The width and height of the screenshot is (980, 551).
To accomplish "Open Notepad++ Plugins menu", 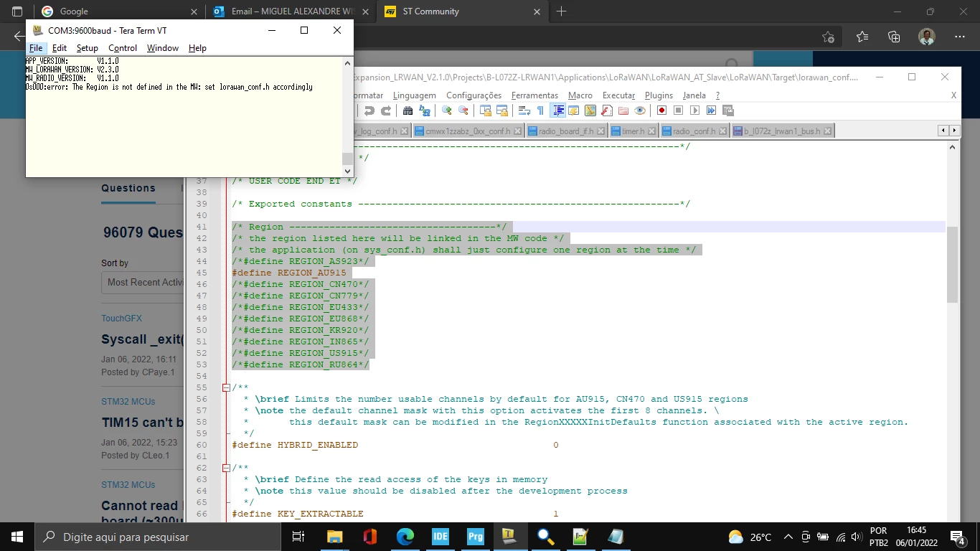I will coord(659,95).
